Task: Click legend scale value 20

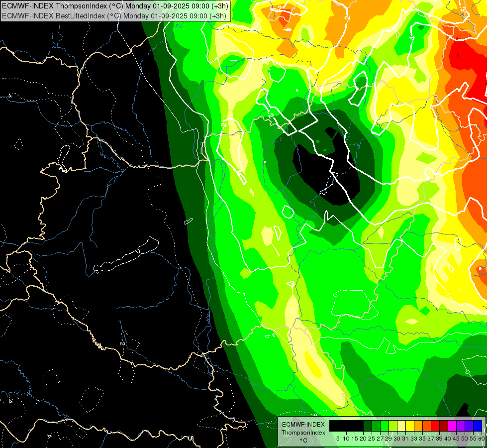Action: point(363,439)
